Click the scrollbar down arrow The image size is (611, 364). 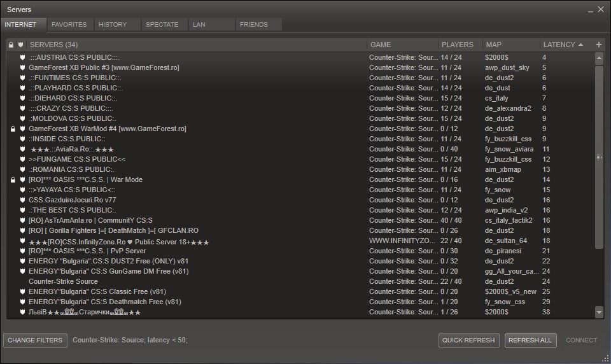pyautogui.click(x=599, y=312)
